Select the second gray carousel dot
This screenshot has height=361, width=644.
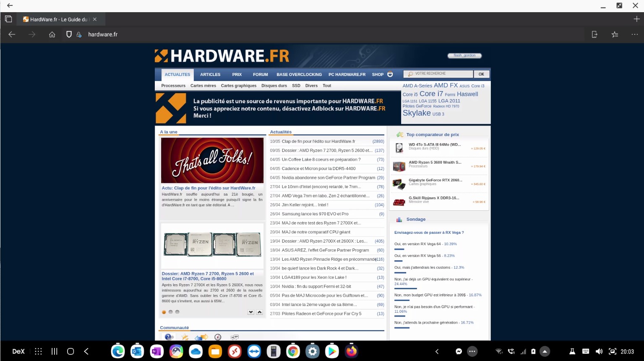pos(170,312)
